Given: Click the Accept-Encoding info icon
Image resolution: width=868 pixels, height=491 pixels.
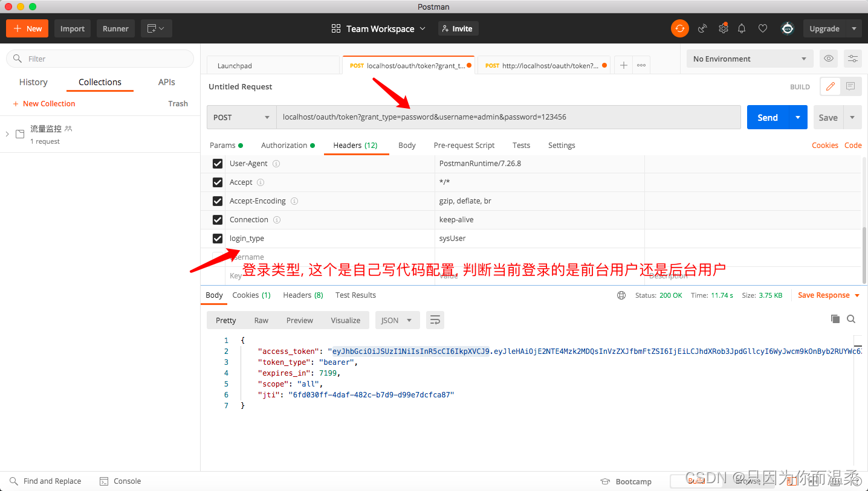Looking at the screenshot, I should 294,201.
